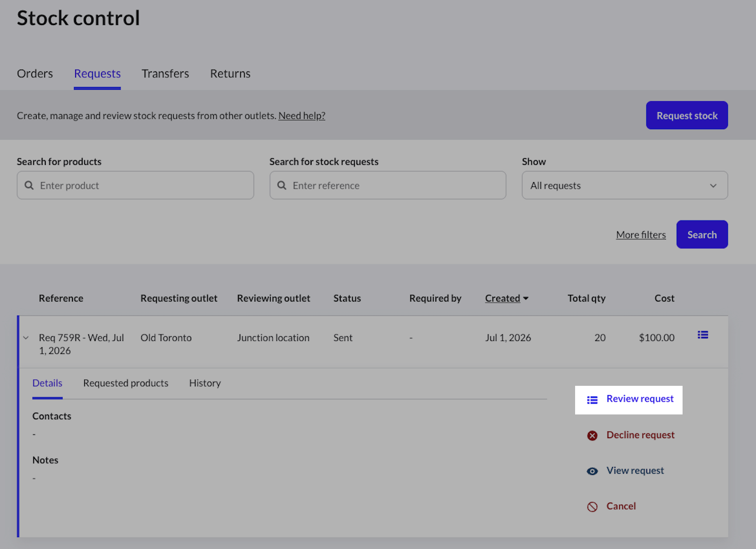Go to the Returns tab

coord(230,73)
